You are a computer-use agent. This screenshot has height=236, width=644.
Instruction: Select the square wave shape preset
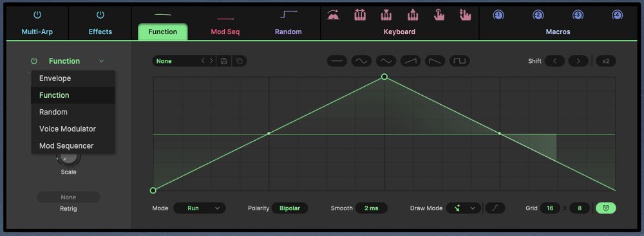tap(460, 61)
